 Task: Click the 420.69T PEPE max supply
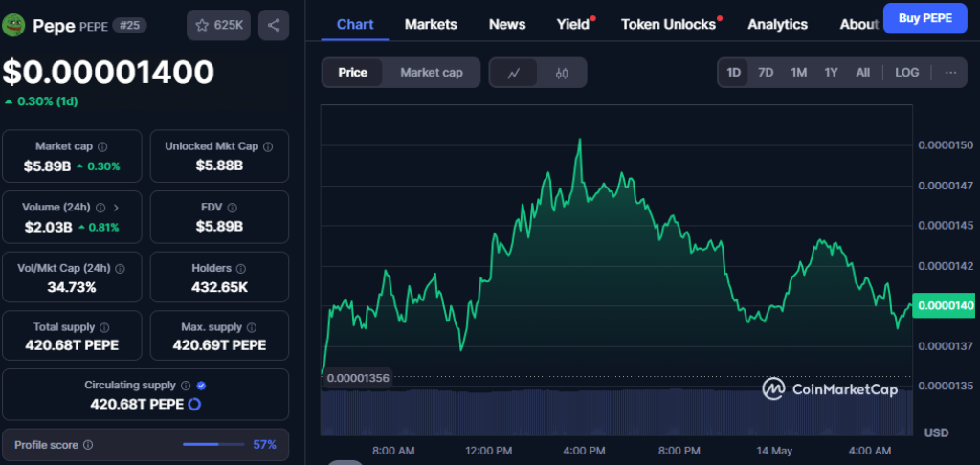pyautogui.click(x=219, y=345)
